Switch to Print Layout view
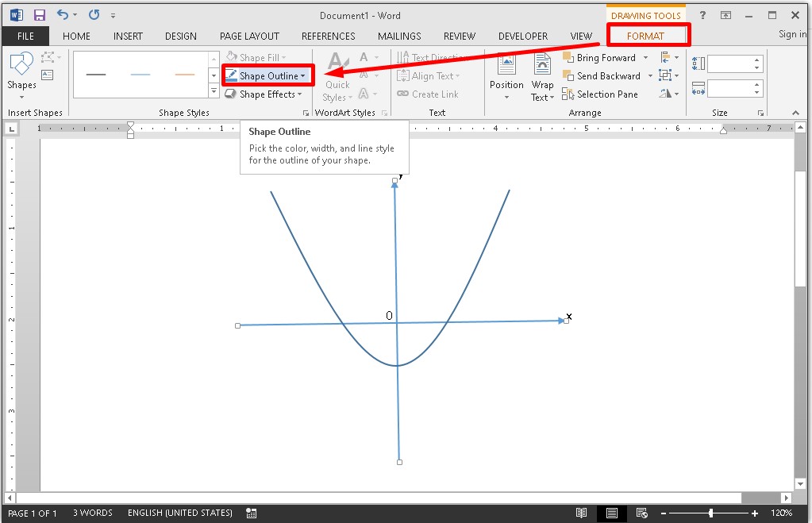The width and height of the screenshot is (812, 523). [612, 513]
